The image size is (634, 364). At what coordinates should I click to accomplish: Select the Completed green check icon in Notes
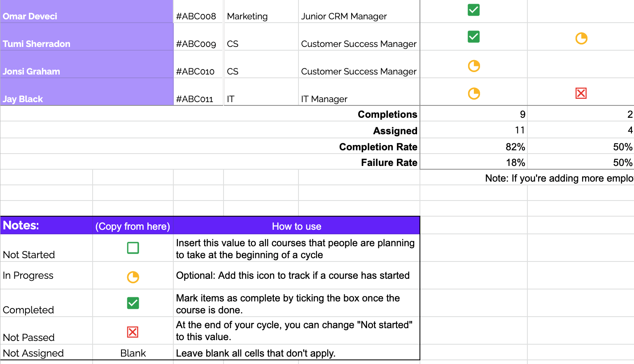tap(133, 303)
